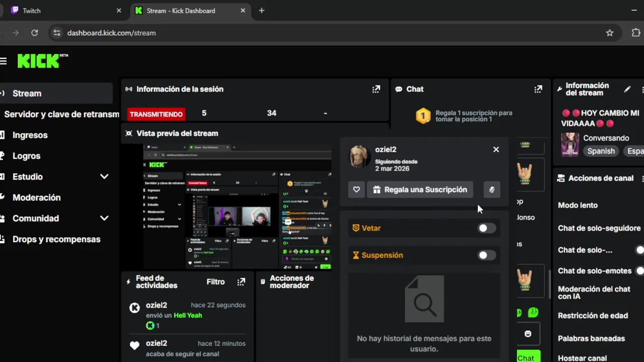Open Drops y recompensas in the sidebar

[x=56, y=239]
